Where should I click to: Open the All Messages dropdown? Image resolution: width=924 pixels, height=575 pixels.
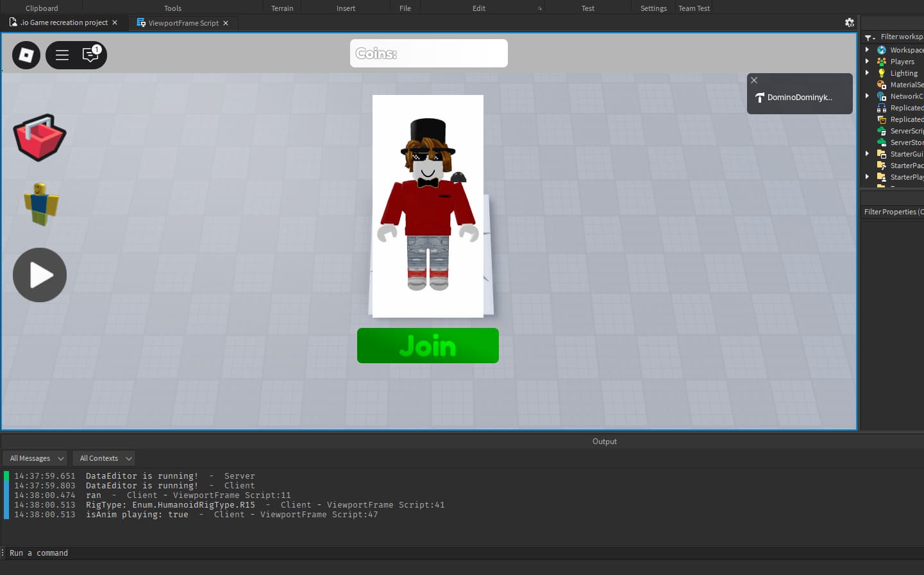pyautogui.click(x=35, y=458)
